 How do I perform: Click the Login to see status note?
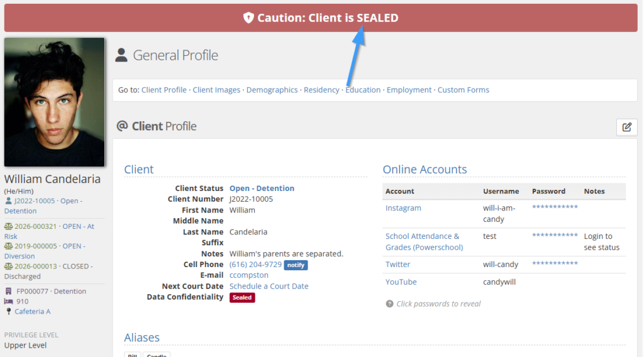(602, 242)
